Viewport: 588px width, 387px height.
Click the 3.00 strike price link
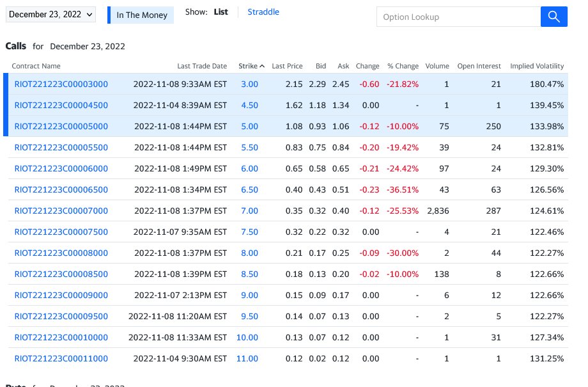pos(249,84)
